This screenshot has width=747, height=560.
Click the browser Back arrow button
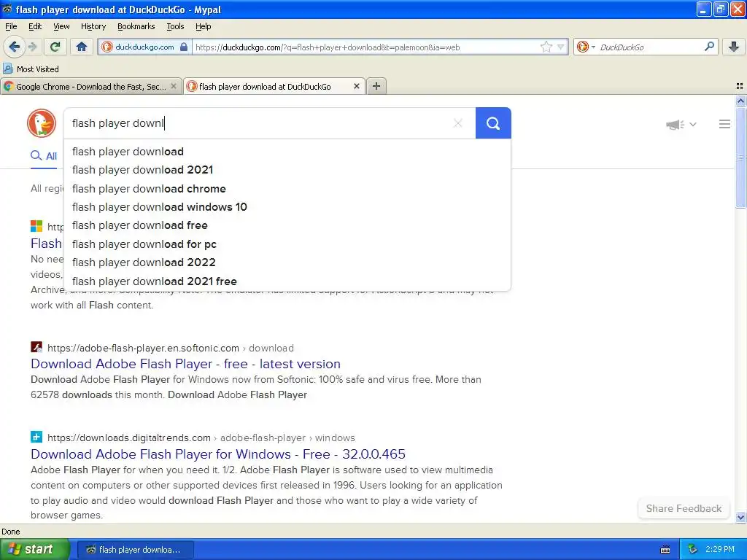click(14, 47)
